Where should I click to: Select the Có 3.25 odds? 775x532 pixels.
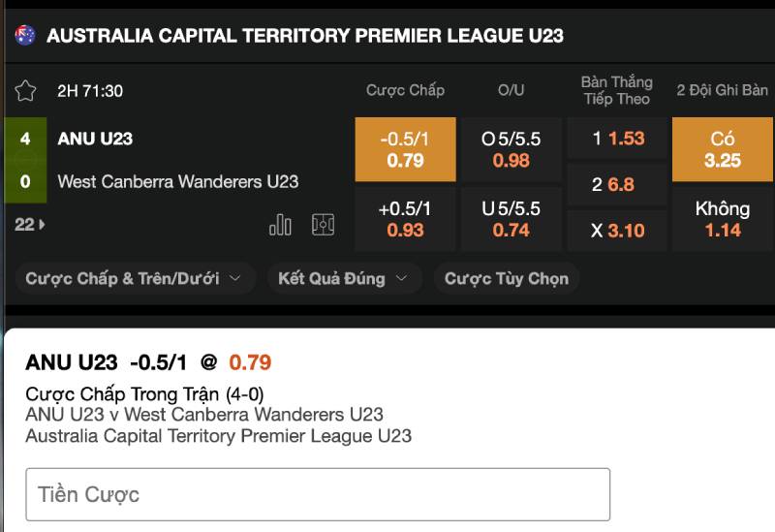point(722,149)
